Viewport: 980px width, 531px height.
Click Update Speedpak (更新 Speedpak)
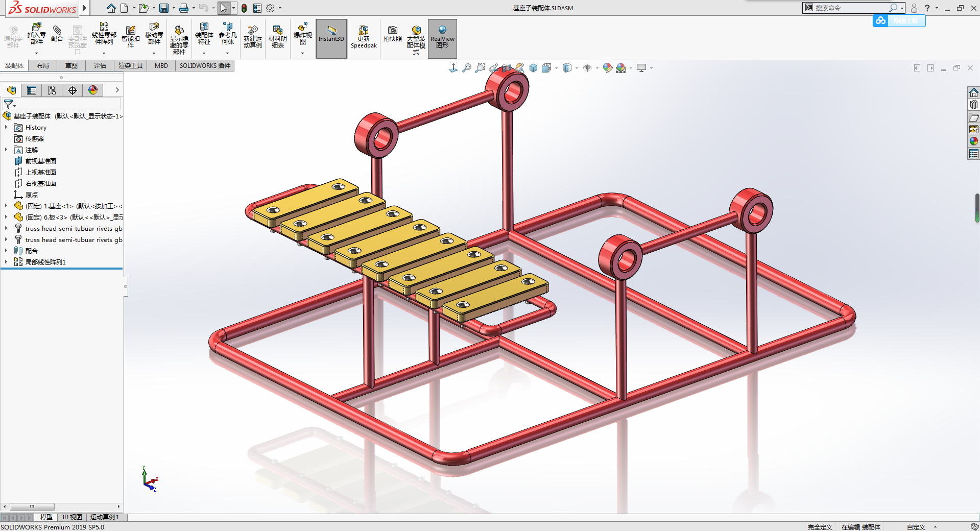364,37
